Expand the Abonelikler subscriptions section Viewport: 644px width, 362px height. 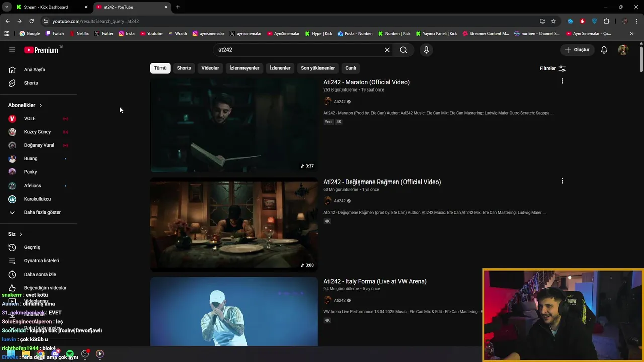(25, 105)
